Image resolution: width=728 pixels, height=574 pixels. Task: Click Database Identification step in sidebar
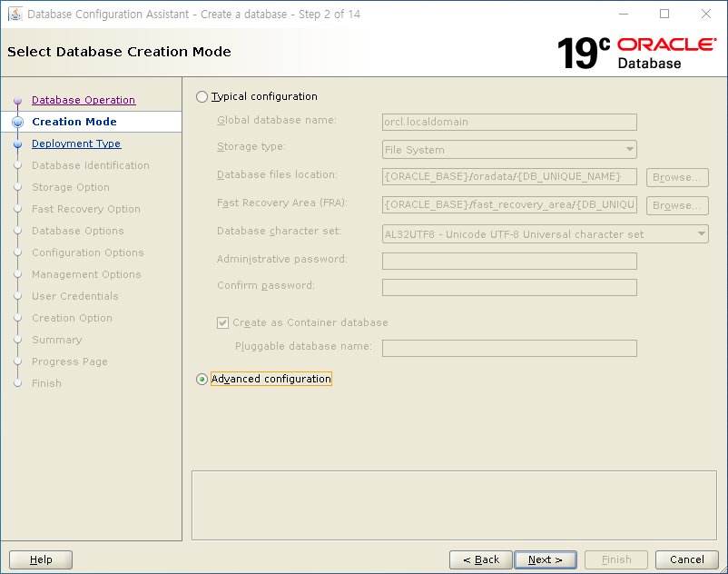pos(91,165)
